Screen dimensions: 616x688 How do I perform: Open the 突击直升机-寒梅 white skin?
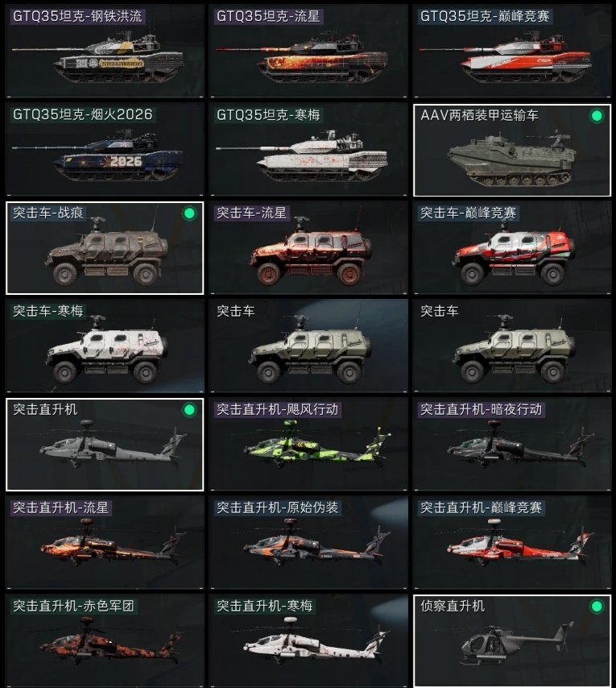[308, 641]
